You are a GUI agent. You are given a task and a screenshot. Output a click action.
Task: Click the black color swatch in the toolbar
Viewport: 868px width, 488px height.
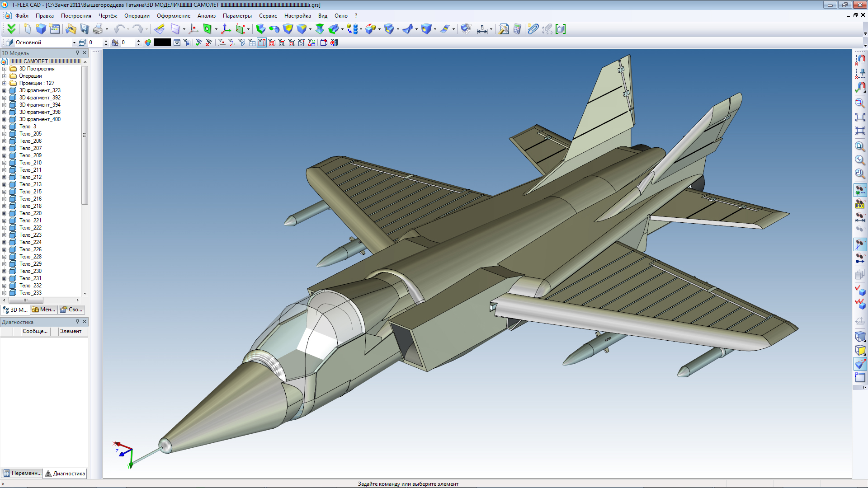click(x=162, y=42)
